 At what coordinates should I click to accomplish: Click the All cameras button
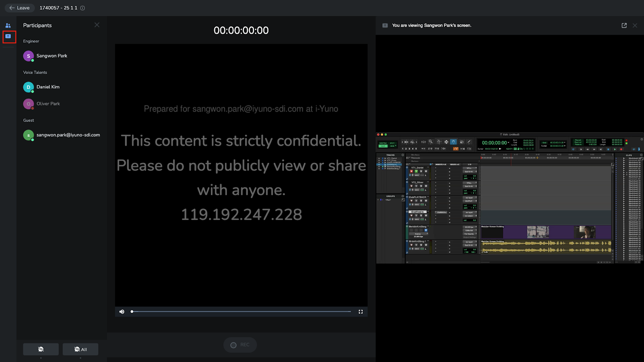[80, 349]
